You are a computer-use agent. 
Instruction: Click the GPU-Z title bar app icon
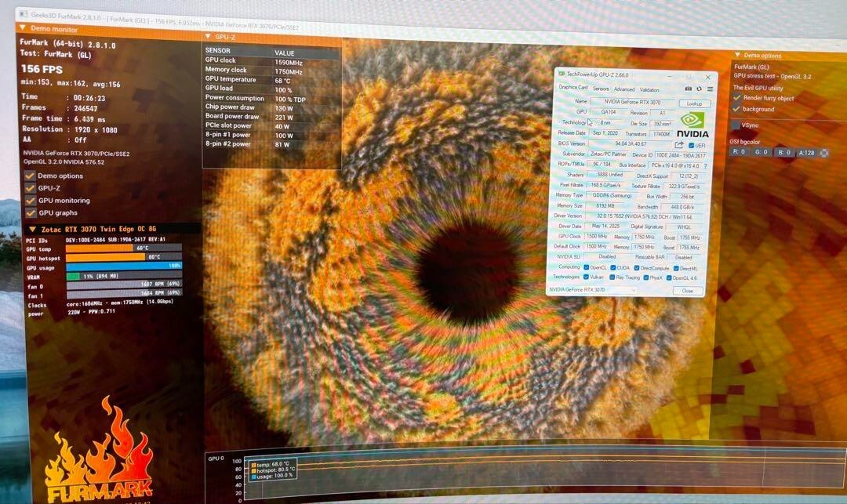tap(562, 74)
